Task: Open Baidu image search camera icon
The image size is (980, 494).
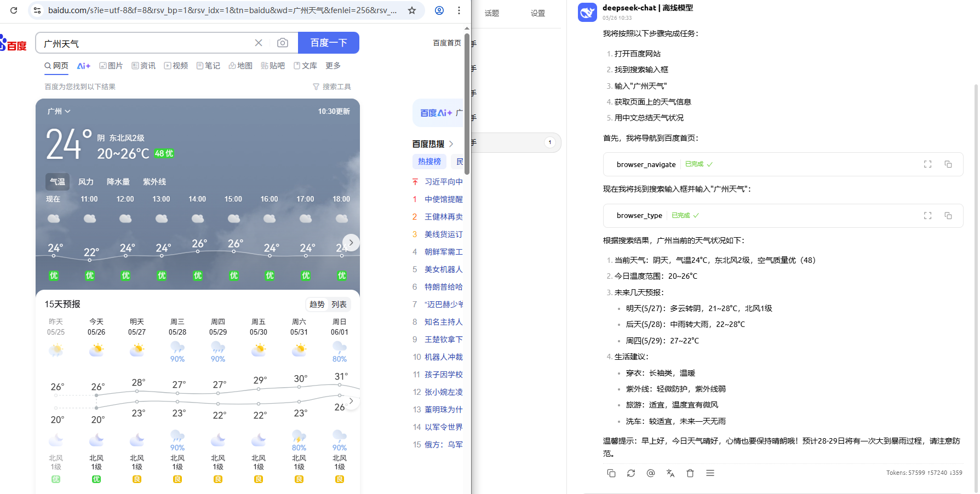Action: coord(283,43)
